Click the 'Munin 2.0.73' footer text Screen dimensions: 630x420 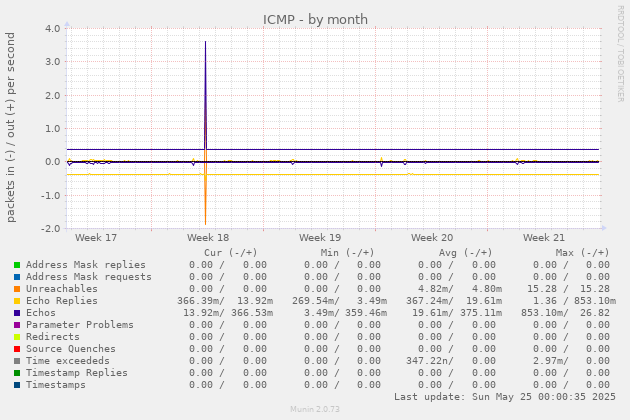[x=315, y=409]
